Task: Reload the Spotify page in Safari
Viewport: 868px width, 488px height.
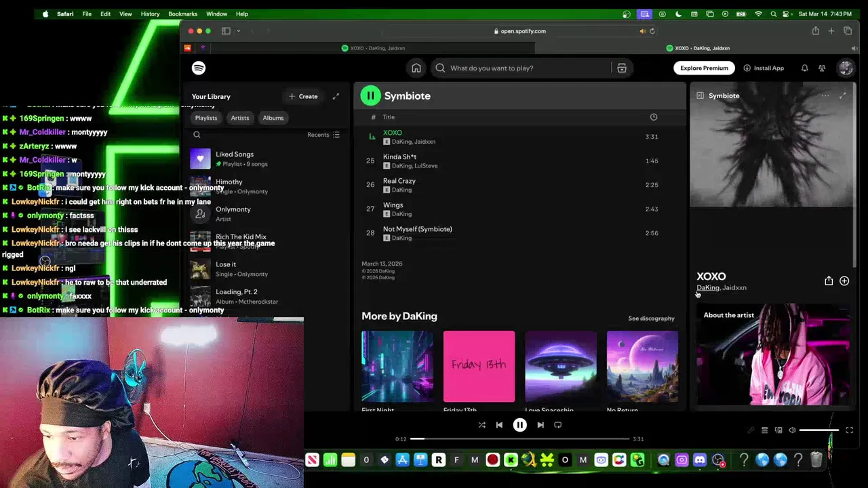Action: (x=652, y=31)
